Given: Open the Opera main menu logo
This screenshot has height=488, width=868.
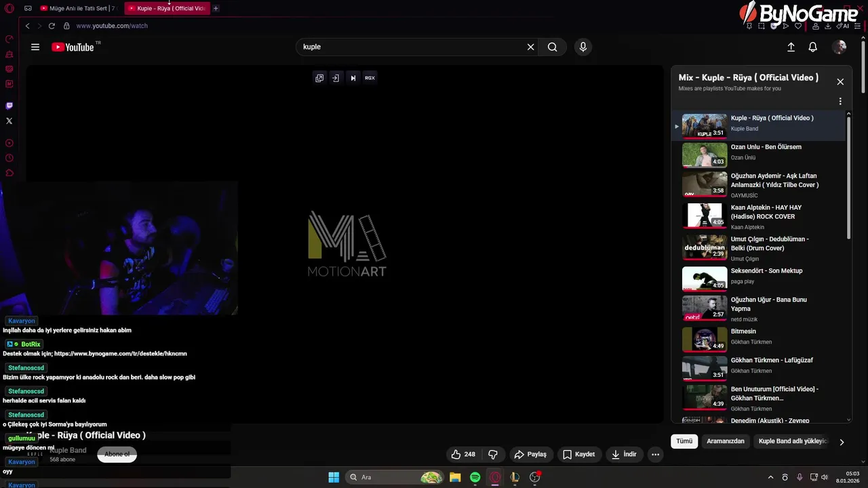Looking at the screenshot, I should pyautogui.click(x=9, y=8).
